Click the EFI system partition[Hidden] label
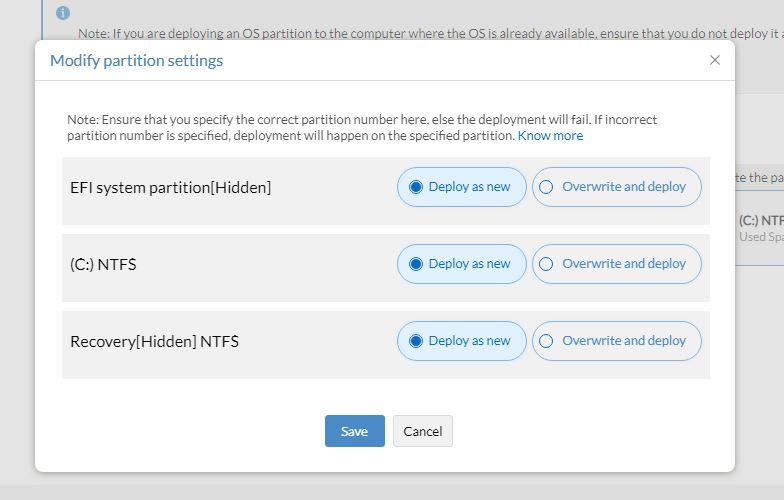 click(x=170, y=187)
